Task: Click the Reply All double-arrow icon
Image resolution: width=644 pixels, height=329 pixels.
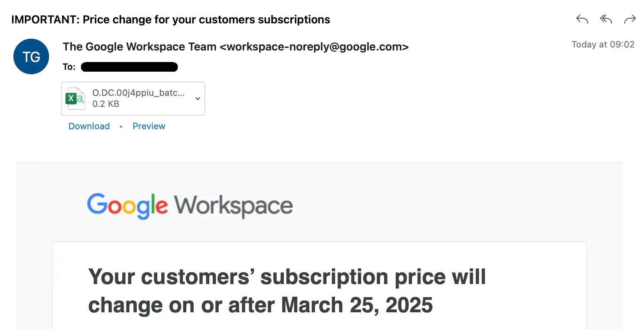Action: click(606, 19)
